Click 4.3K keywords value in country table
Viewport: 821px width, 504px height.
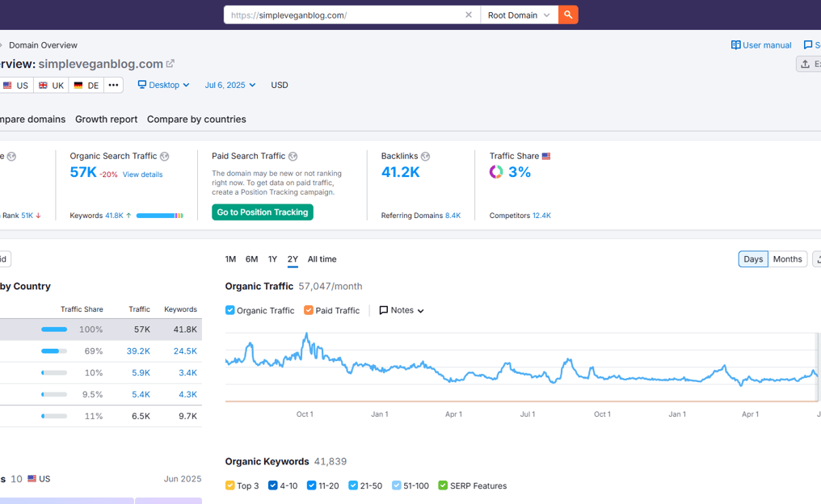pyautogui.click(x=187, y=395)
